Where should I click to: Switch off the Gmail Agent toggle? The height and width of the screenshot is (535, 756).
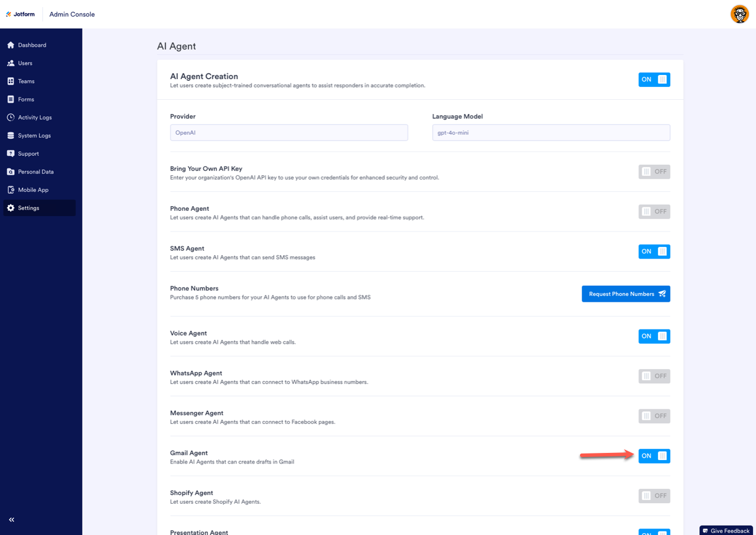[x=654, y=456]
